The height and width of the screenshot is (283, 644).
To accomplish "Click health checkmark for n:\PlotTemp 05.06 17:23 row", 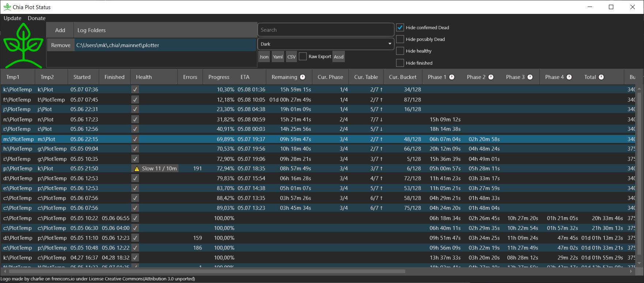I will (x=135, y=119).
